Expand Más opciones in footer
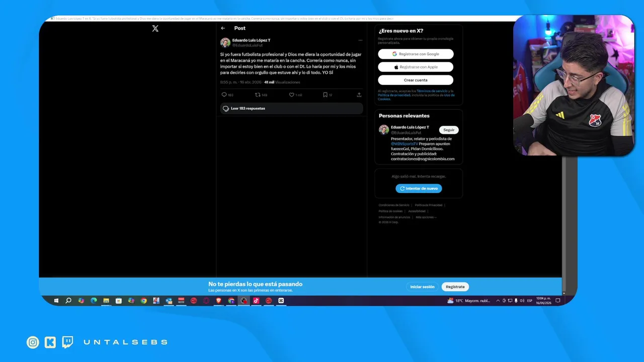Image resolution: width=644 pixels, height=362 pixels. [x=426, y=217]
